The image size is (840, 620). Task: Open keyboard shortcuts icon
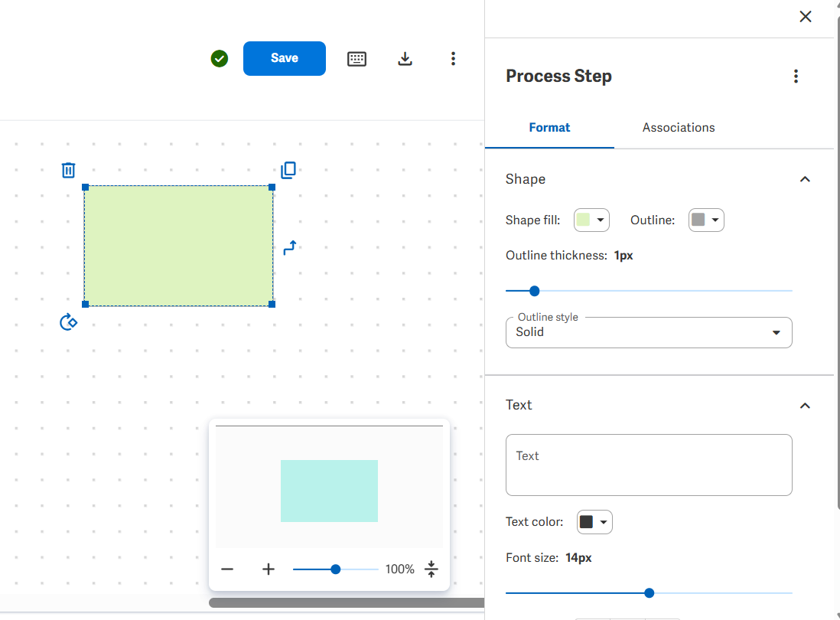tap(357, 58)
